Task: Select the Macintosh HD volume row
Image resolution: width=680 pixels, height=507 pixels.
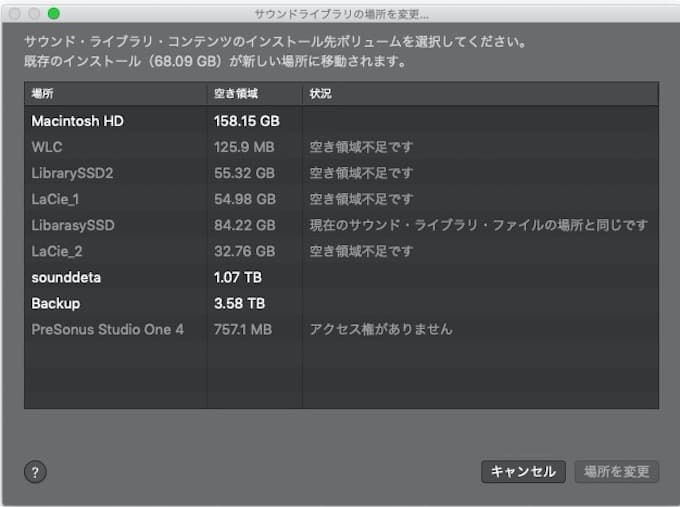Action: point(341,121)
